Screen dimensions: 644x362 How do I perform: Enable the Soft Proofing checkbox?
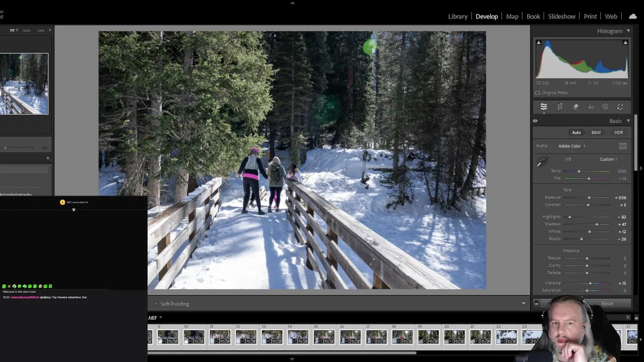155,304
